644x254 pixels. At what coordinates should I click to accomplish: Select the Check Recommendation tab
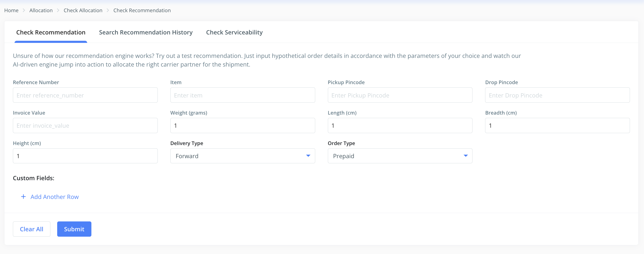pyautogui.click(x=51, y=33)
